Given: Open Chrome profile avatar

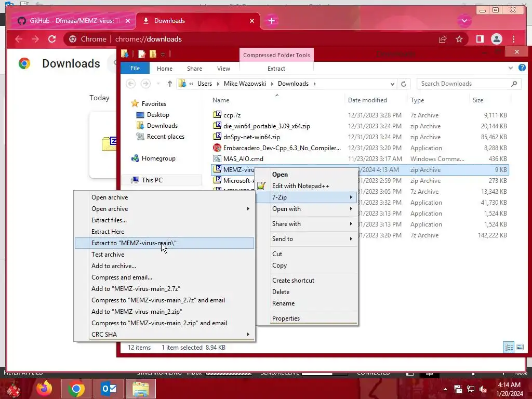Looking at the screenshot, I should point(496,39).
